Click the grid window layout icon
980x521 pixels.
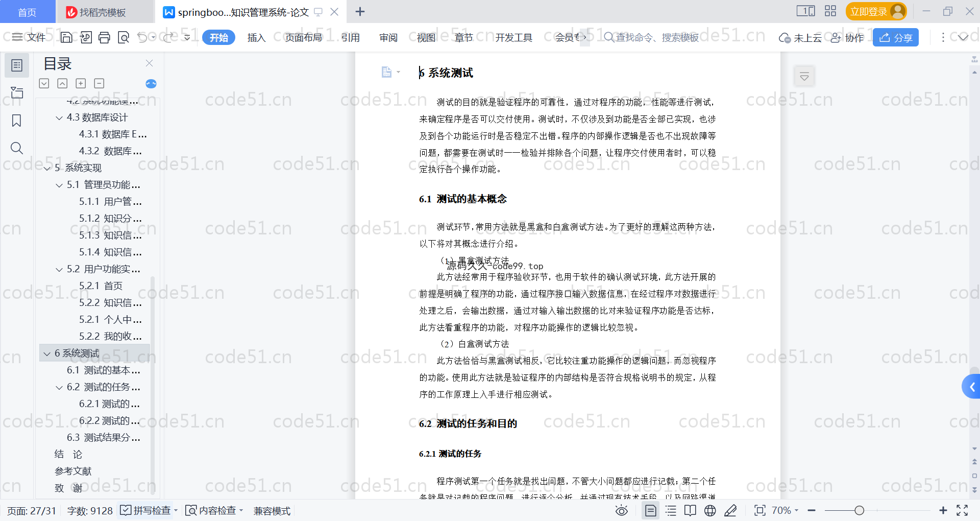pyautogui.click(x=830, y=11)
